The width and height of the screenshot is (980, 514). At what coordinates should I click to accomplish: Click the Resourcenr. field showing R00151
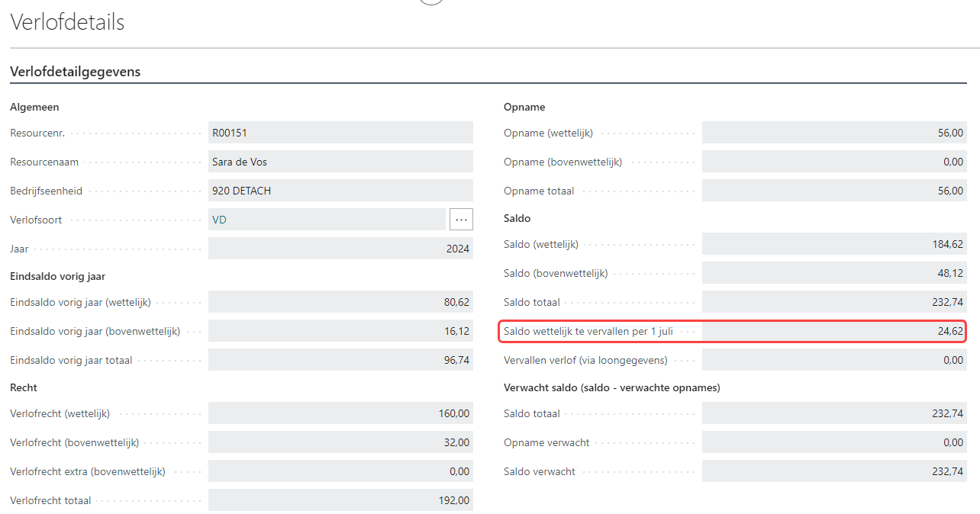[340, 133]
